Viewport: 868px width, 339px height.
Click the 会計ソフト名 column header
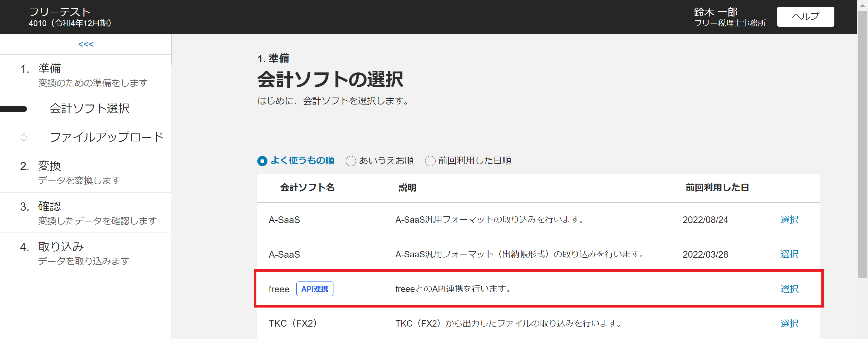[307, 187]
